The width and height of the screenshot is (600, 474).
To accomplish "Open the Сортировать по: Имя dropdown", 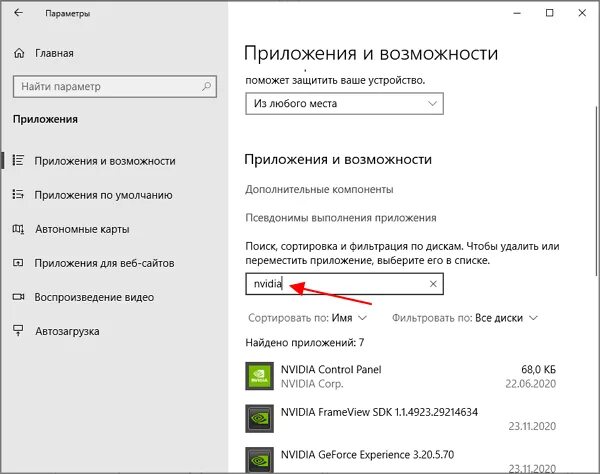I will [x=308, y=318].
